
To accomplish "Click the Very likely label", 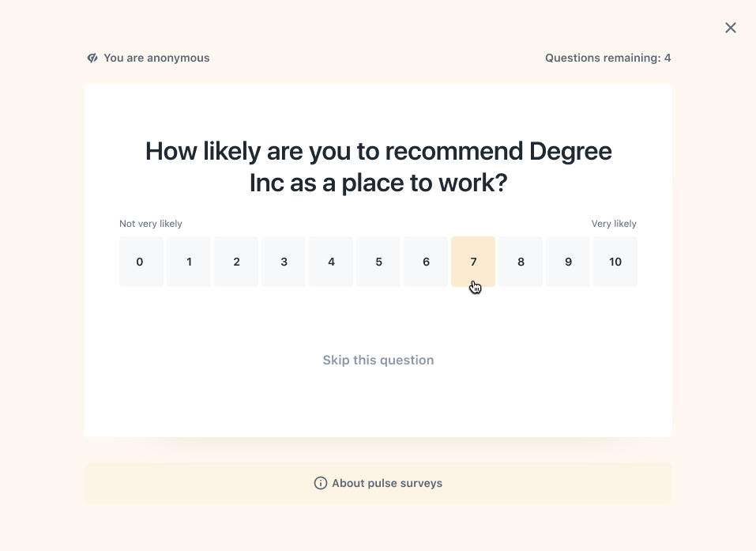I will (614, 224).
